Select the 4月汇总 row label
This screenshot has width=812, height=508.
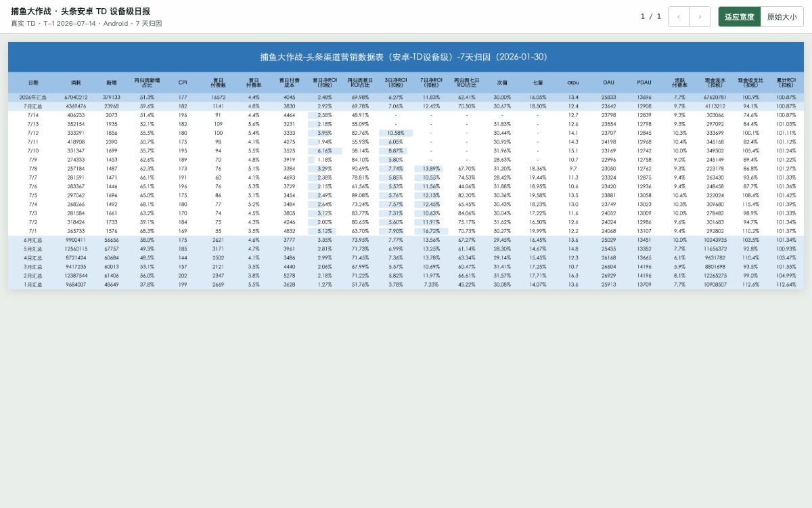[33, 258]
